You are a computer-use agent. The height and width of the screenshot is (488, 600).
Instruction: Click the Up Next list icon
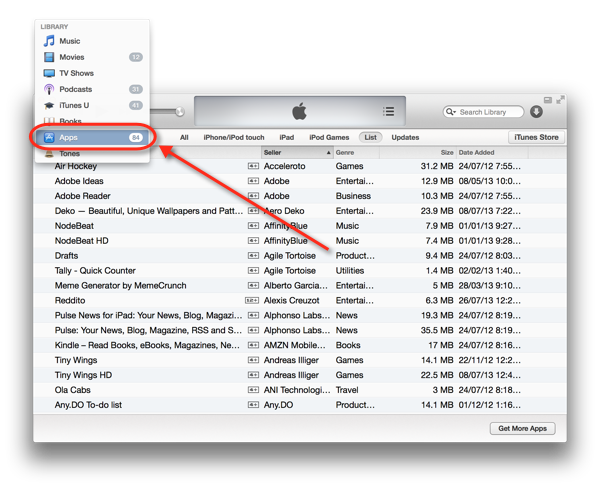tap(389, 112)
